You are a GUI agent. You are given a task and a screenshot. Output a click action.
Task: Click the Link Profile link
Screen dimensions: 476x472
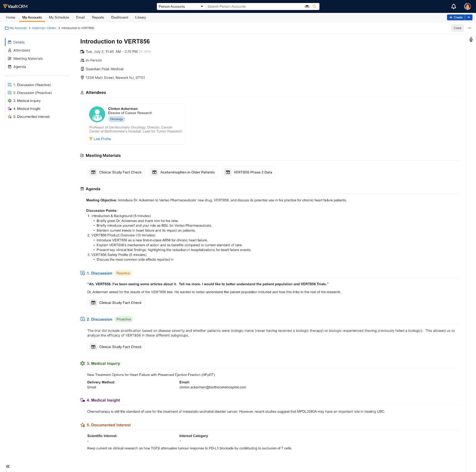[102, 139]
